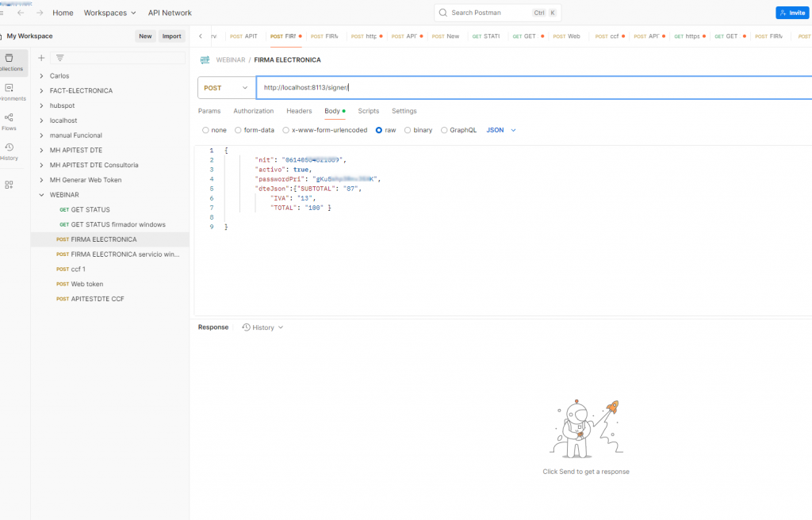Open the POST method dropdown
This screenshot has width=812, height=520.
pos(227,88)
